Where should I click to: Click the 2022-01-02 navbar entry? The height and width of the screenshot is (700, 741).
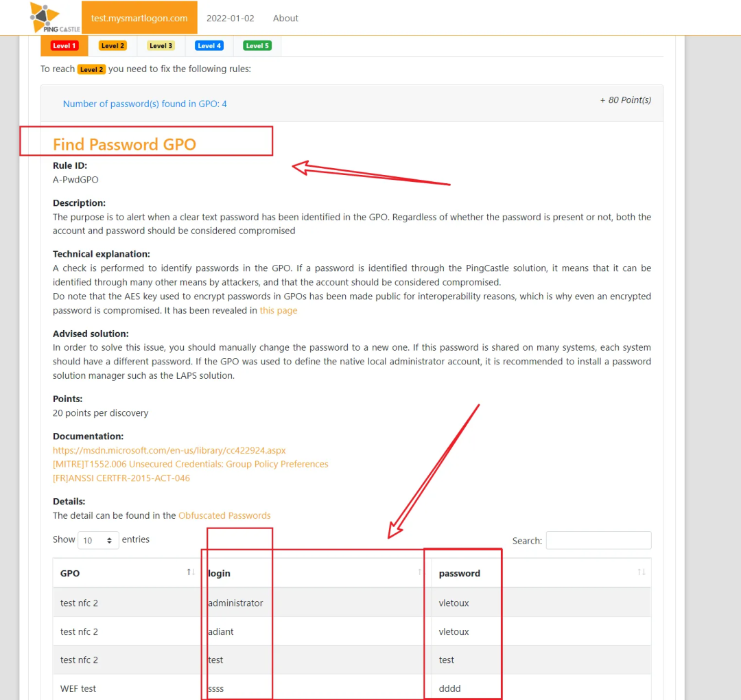[230, 18]
